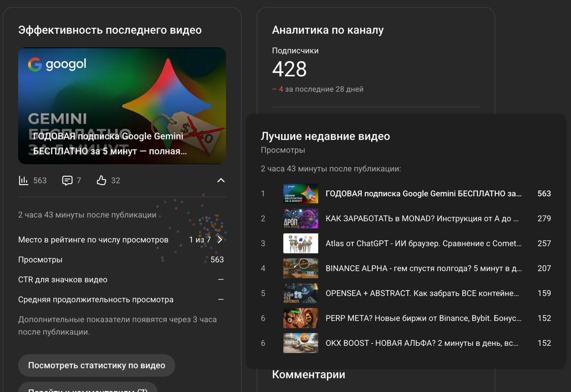The width and height of the screenshot is (571, 392).
Task: Click the "Эффективность последнего видео" heading
Action: [x=110, y=30]
